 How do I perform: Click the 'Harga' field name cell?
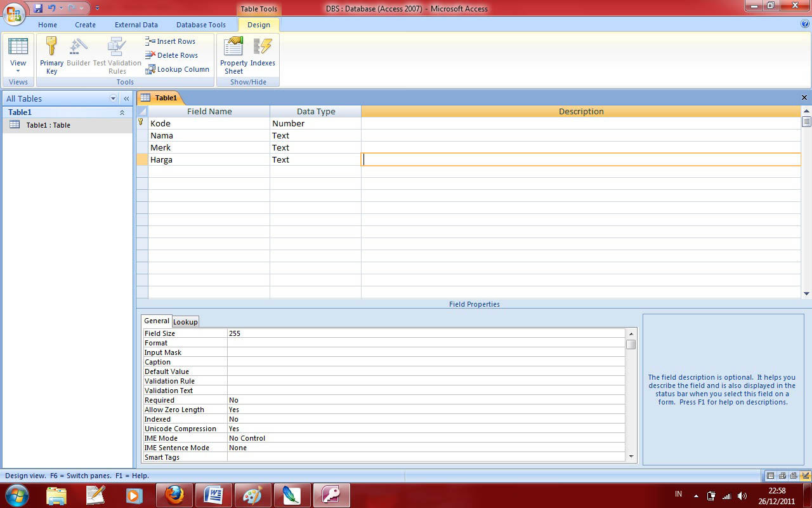209,159
